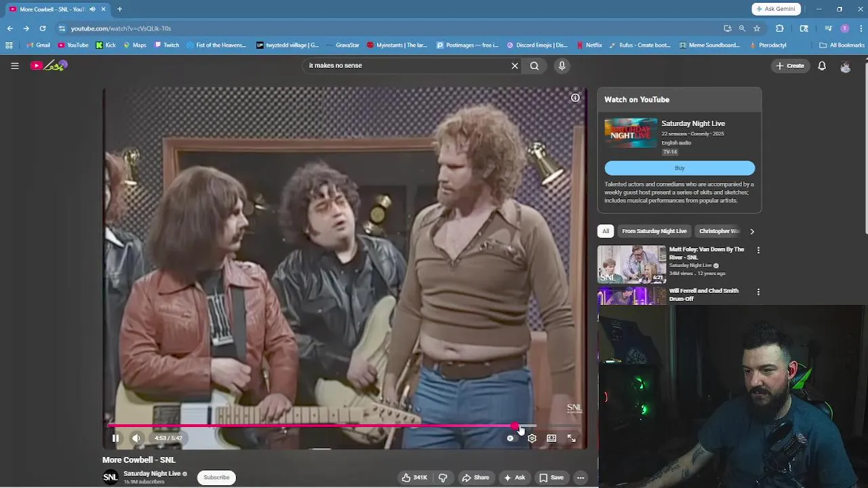Screen dimensions: 868x488
Task: Switch the player to theater mode
Action: coord(551,439)
